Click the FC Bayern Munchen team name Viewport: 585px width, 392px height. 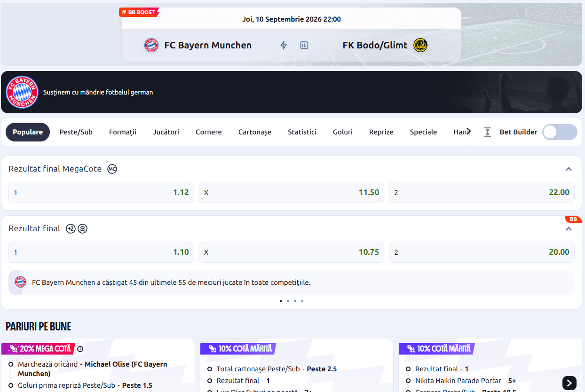(208, 45)
